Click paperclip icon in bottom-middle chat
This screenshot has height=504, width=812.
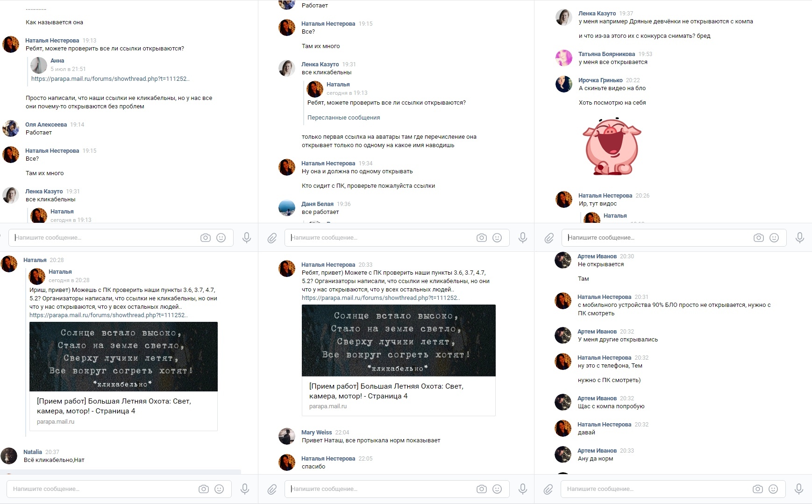[x=272, y=489]
